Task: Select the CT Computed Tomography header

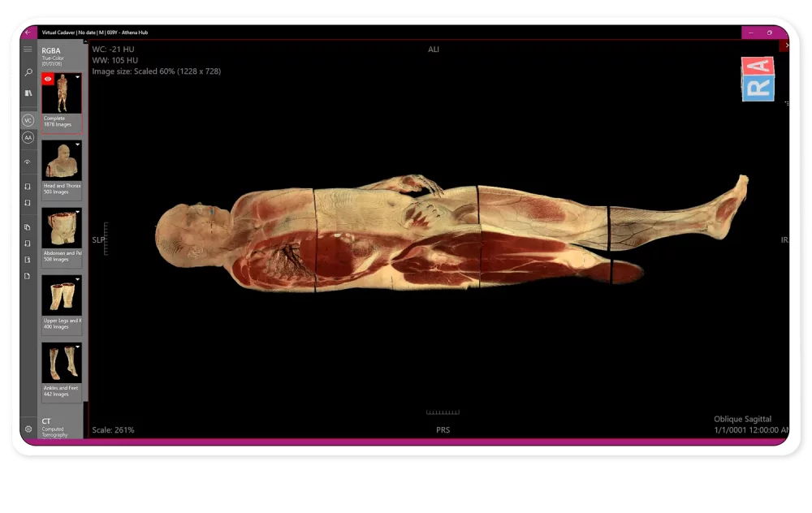Action: click(x=54, y=427)
